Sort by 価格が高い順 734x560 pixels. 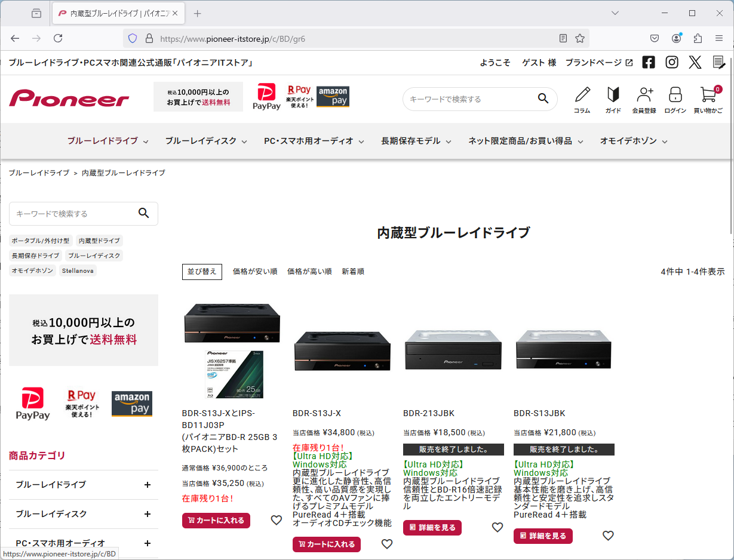309,272
